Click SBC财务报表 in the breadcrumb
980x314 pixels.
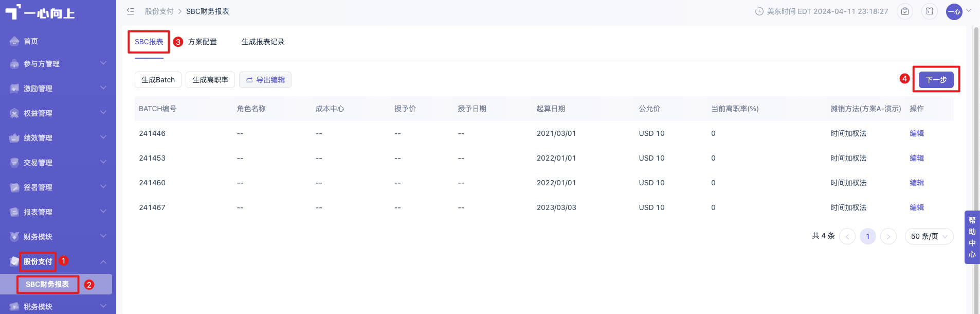coord(208,11)
